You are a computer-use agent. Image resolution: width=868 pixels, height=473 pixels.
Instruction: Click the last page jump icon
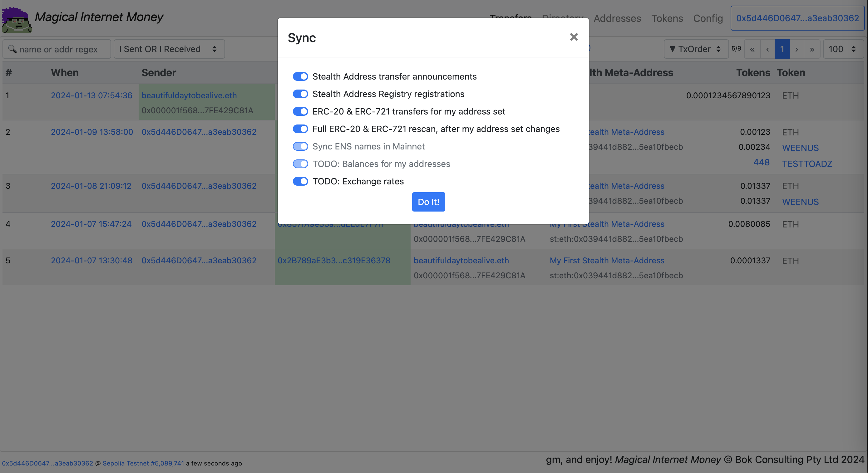pos(812,49)
